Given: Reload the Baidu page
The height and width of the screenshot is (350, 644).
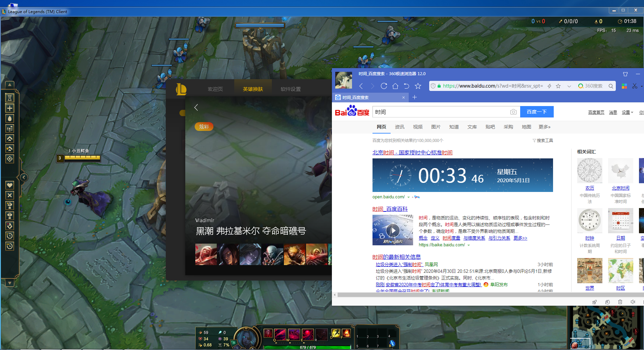Looking at the screenshot, I should [x=384, y=86].
